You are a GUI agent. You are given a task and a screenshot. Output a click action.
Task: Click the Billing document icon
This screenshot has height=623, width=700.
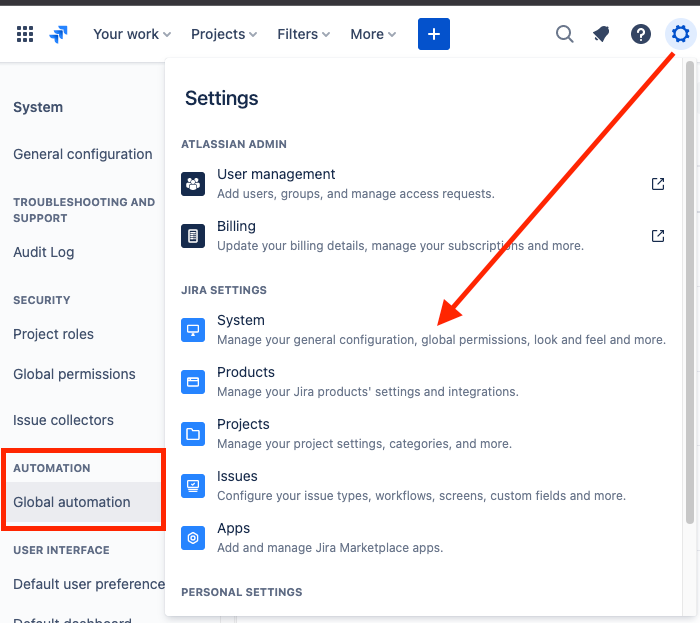(x=193, y=236)
